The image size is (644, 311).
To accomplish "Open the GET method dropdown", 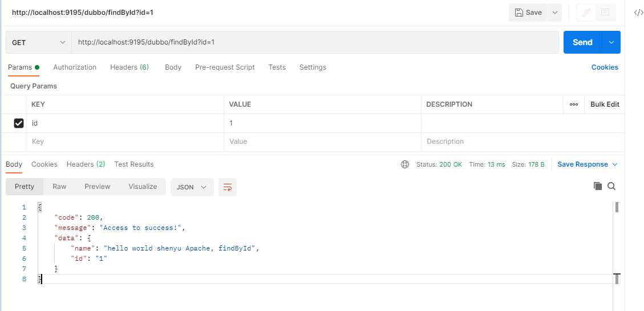I will (39, 42).
